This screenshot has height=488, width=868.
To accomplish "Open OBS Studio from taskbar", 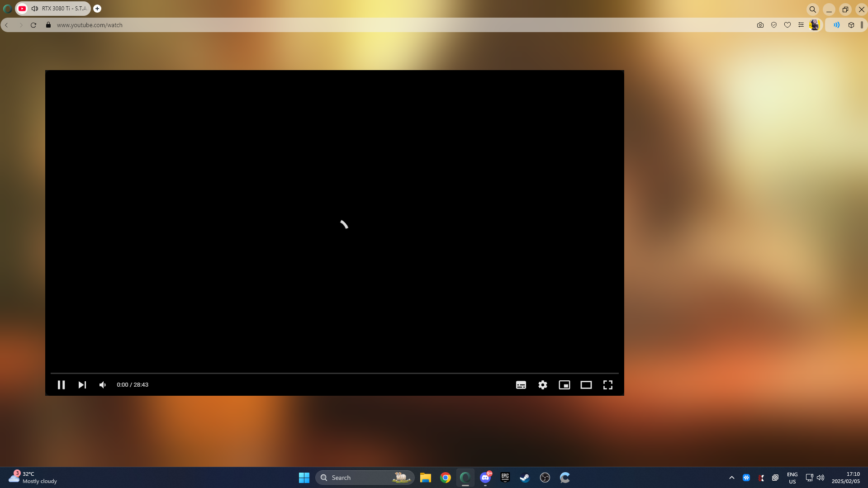I will pyautogui.click(x=545, y=478).
